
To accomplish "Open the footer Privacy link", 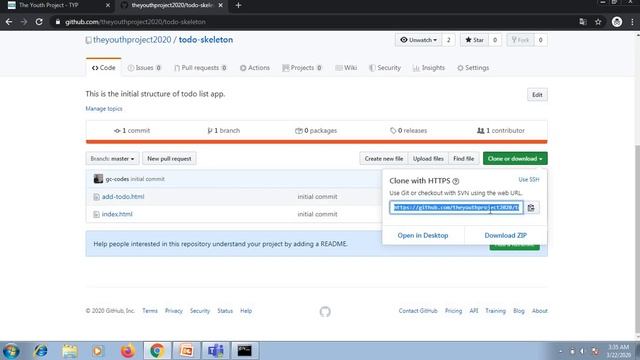I will (173, 311).
